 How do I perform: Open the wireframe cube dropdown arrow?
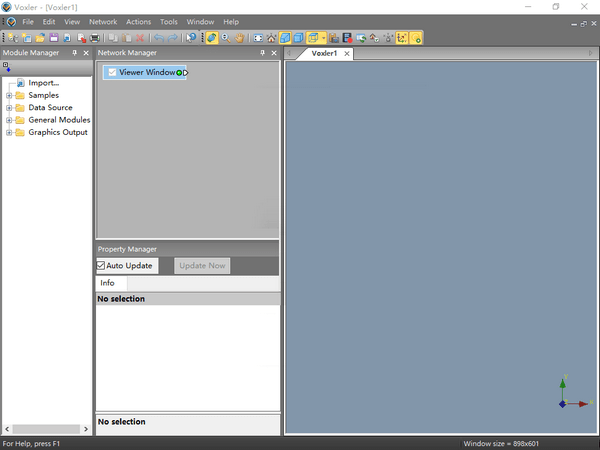[324, 38]
